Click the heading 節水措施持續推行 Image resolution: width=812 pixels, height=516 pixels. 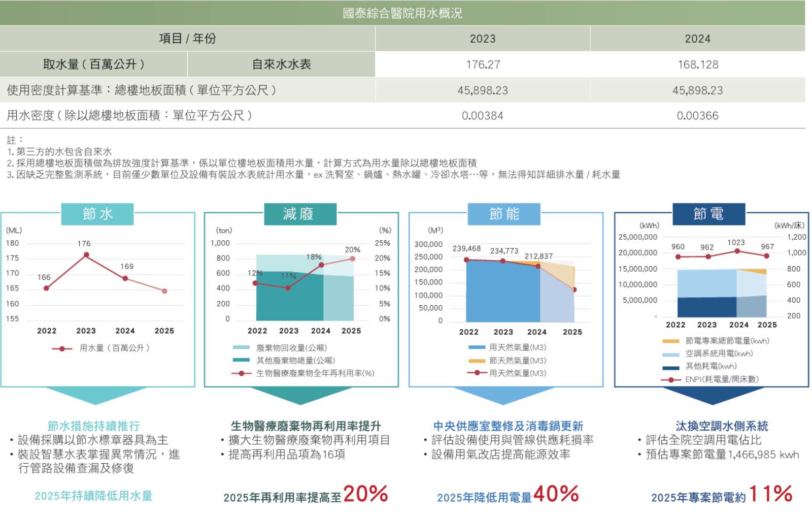94,426
